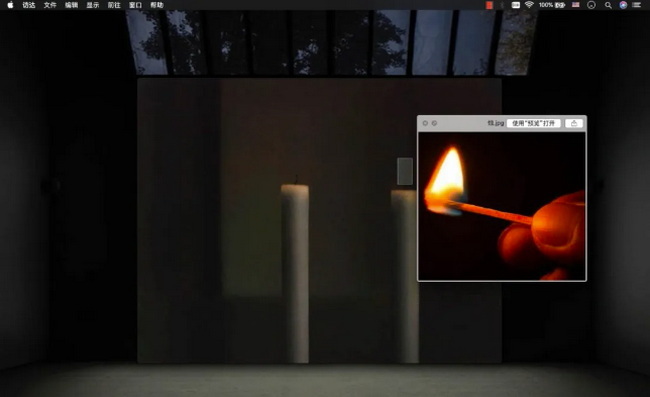Open the 帮助 menu

pyautogui.click(x=157, y=5)
